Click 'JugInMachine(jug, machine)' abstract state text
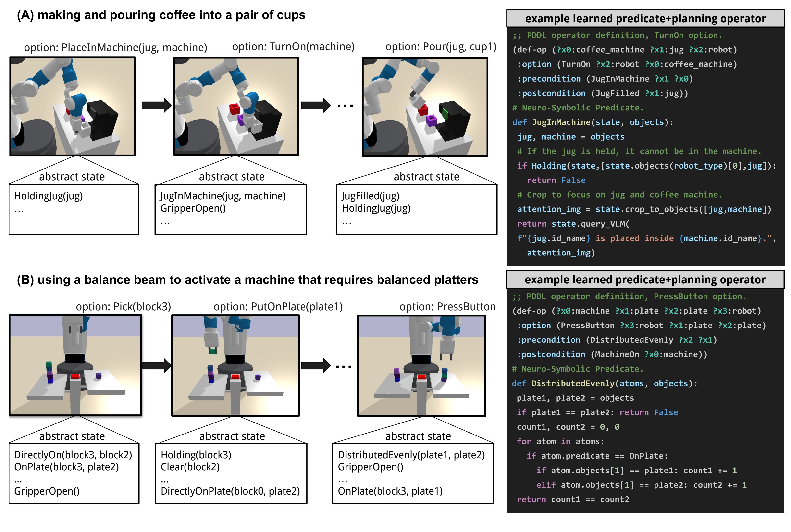The width and height of the screenshot is (791, 532). click(222, 196)
